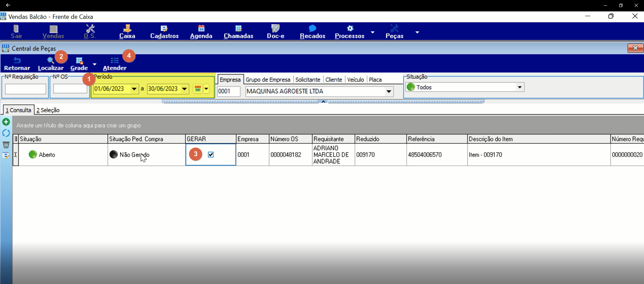Screen dimensions: 644x284
Task: Sort by the Número OS column header
Action: (x=290, y=139)
